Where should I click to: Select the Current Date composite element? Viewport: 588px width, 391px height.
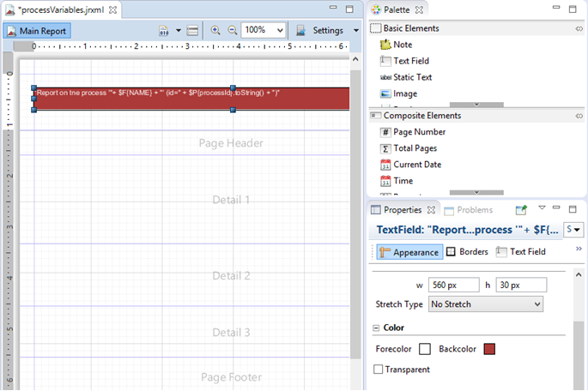pyautogui.click(x=417, y=165)
